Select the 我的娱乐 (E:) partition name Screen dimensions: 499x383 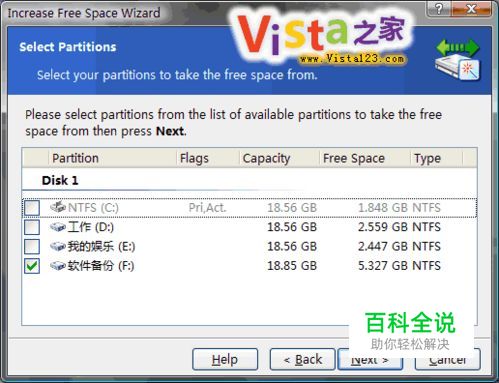point(101,247)
